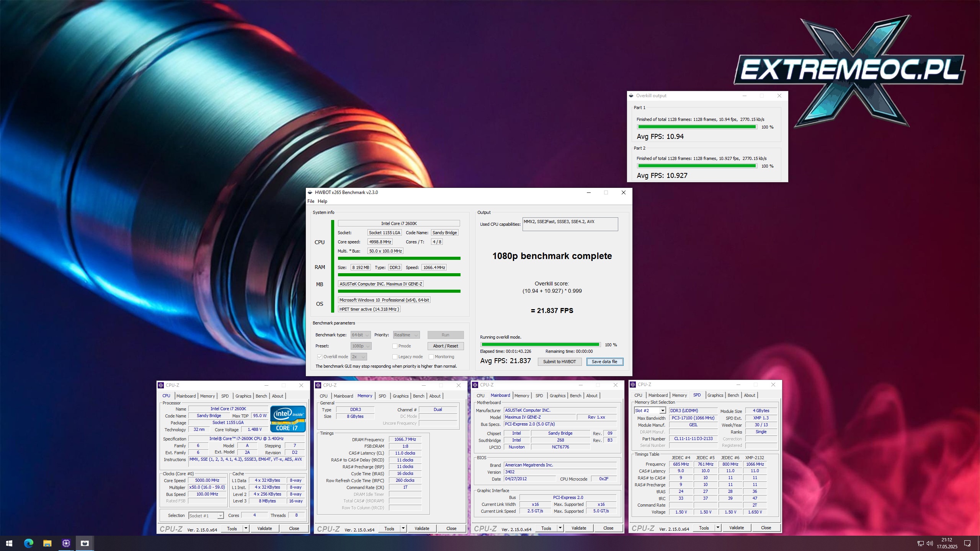Switch to SPD tab in CPU-Z Memory window
The width and height of the screenshot is (980, 551).
382,396
